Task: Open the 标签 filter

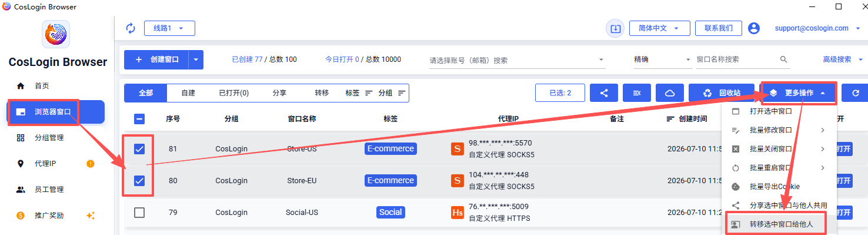Action: [359, 93]
